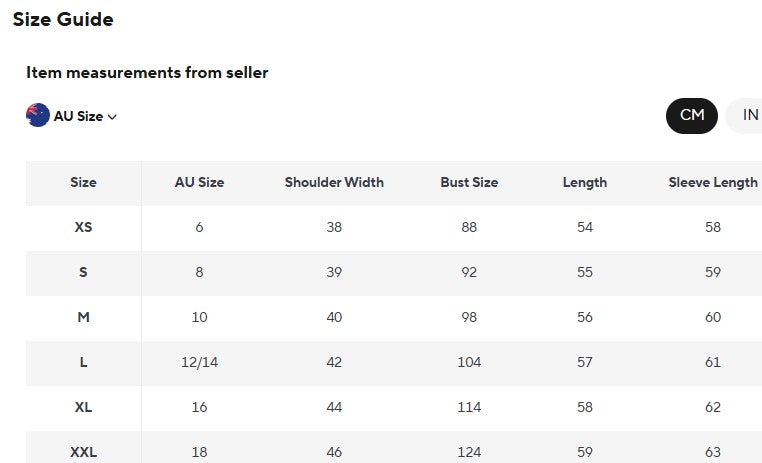Click the Bust Size column header
This screenshot has height=463, width=762.
[469, 183]
